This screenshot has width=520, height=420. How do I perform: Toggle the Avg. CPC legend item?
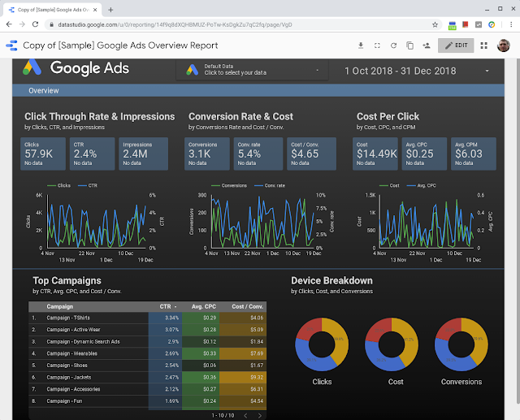421,185
